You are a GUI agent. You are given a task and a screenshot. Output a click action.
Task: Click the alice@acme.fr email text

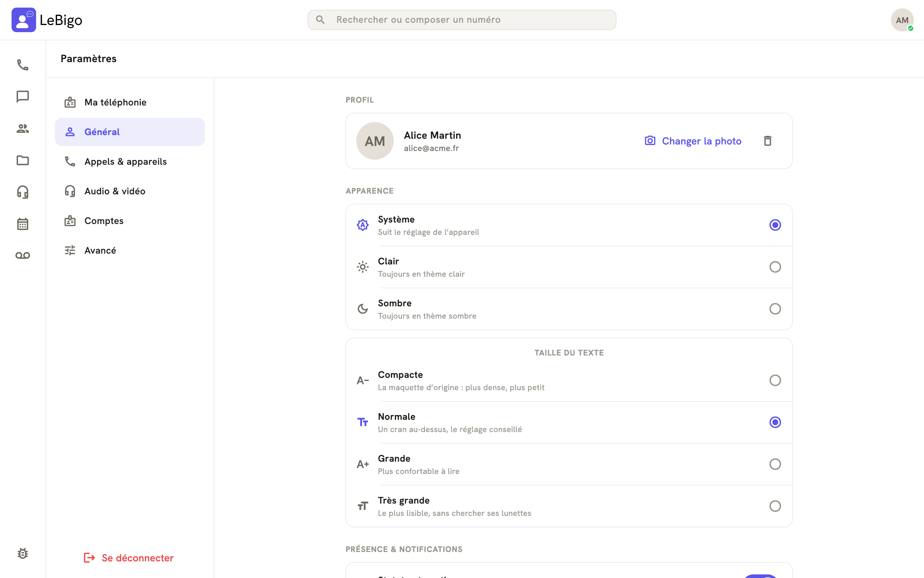[431, 148]
